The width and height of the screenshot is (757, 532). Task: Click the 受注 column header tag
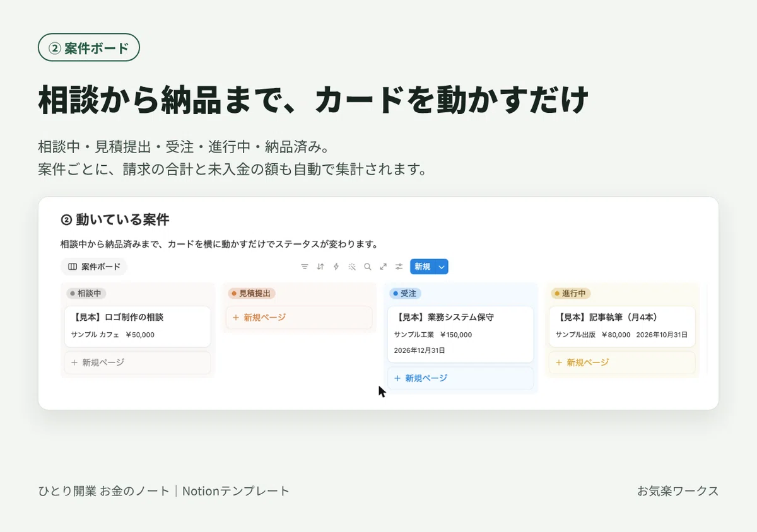pyautogui.click(x=406, y=294)
